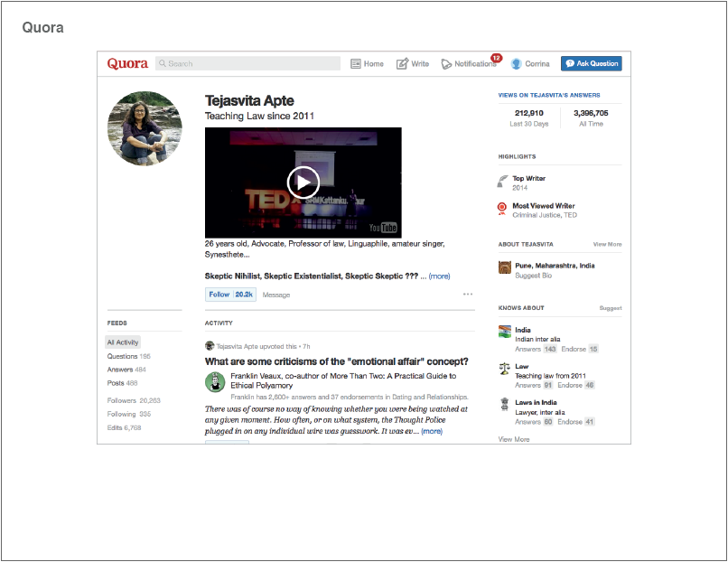This screenshot has height=562, width=728.
Task: Open the "emotional affair" question
Action: tap(337, 361)
